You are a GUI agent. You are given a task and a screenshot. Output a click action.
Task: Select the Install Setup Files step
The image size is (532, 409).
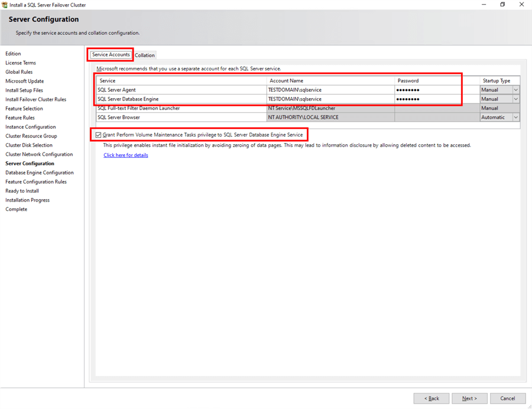[x=24, y=90]
